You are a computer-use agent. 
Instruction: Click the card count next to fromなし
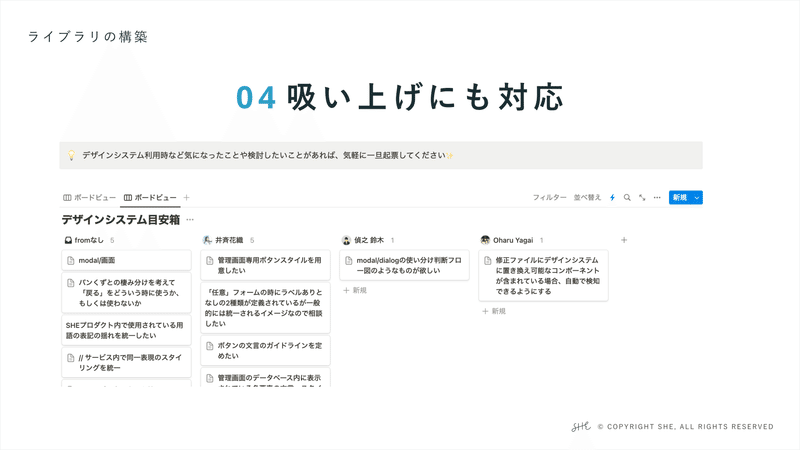point(112,240)
